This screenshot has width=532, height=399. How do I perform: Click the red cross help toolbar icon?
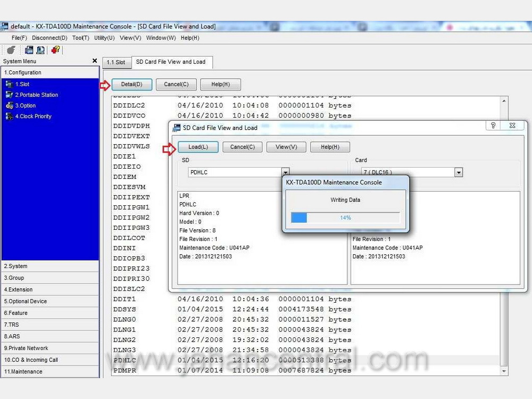pyautogui.click(x=56, y=50)
